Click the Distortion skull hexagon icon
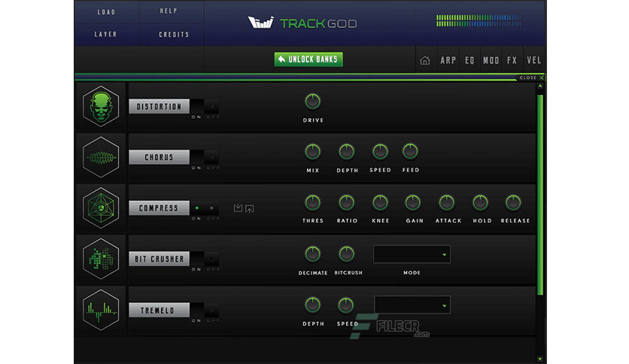629x364 pixels. [101, 106]
